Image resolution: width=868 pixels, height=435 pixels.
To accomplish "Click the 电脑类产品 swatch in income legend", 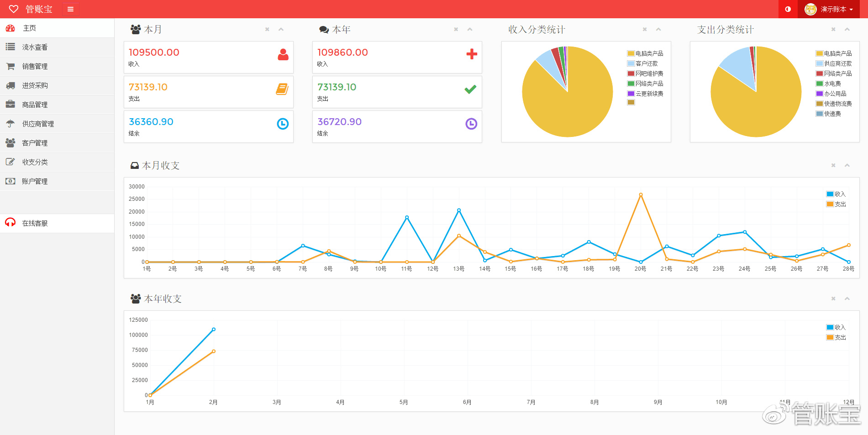I will coord(631,53).
